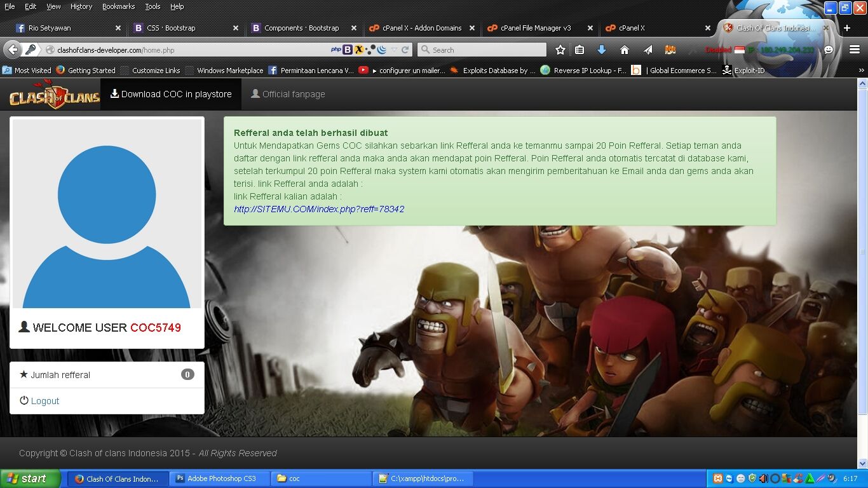The image size is (868, 488).
Task: Open the hamburger menu icon
Action: tap(855, 50)
